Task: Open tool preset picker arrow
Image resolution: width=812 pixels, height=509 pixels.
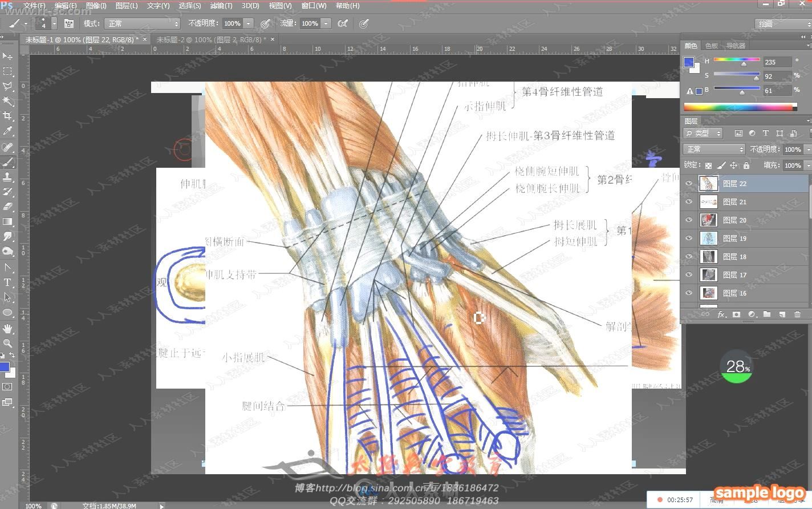Action: point(26,24)
